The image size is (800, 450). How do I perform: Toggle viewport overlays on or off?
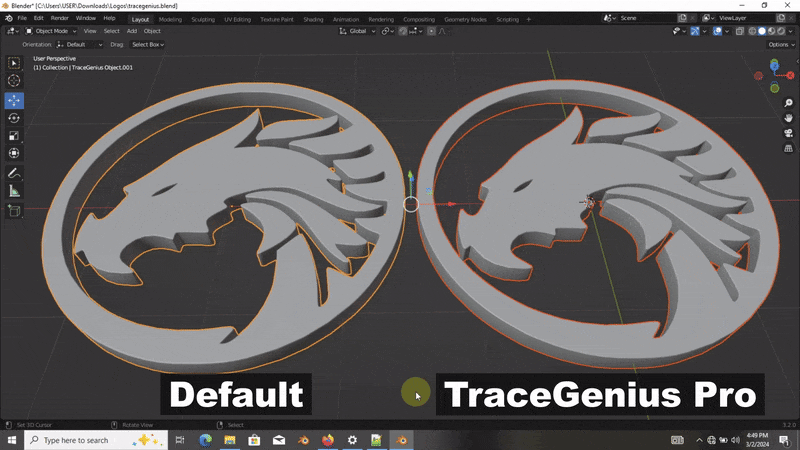coord(718,31)
